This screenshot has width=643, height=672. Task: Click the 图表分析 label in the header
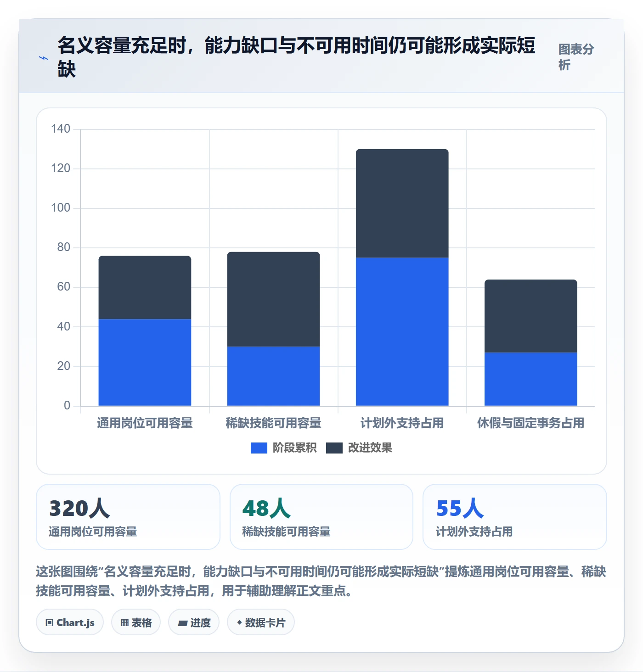coord(576,57)
